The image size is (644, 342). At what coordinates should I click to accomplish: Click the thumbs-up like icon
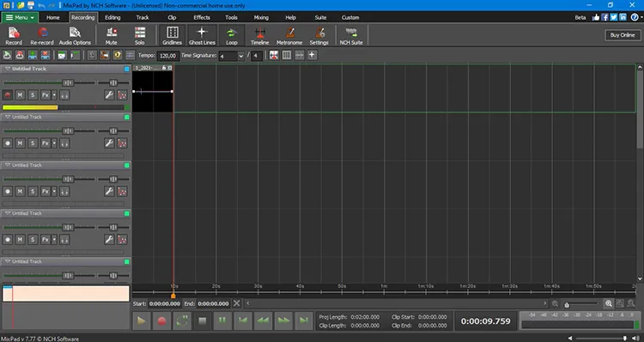click(x=596, y=17)
